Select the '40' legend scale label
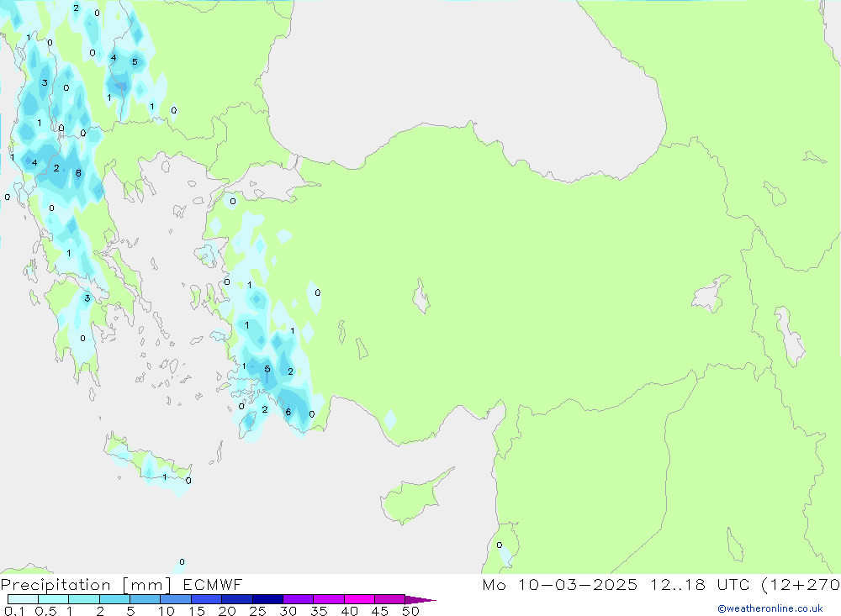 [x=350, y=611]
